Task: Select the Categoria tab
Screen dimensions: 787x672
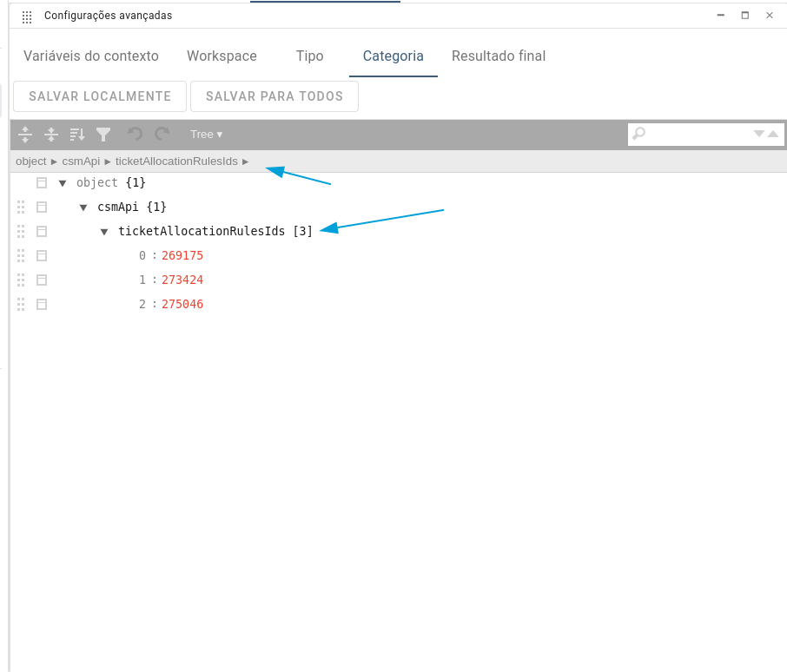Action: click(393, 56)
